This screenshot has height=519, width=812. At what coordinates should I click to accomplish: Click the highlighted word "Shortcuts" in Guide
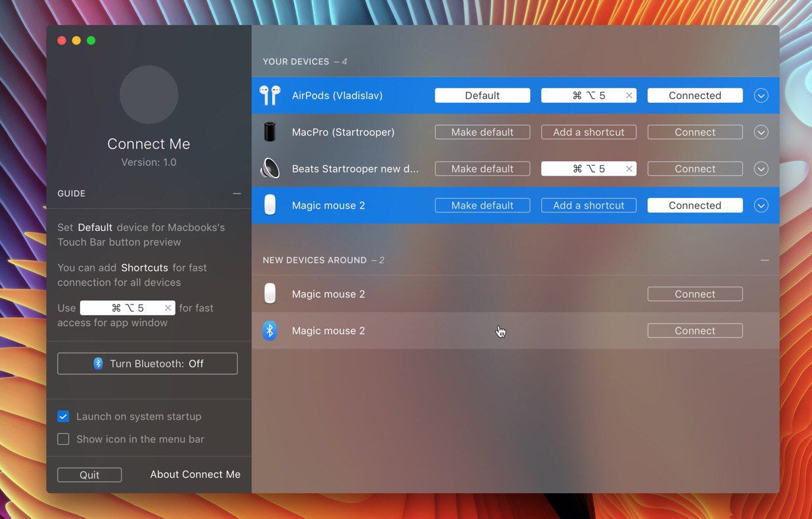(145, 268)
